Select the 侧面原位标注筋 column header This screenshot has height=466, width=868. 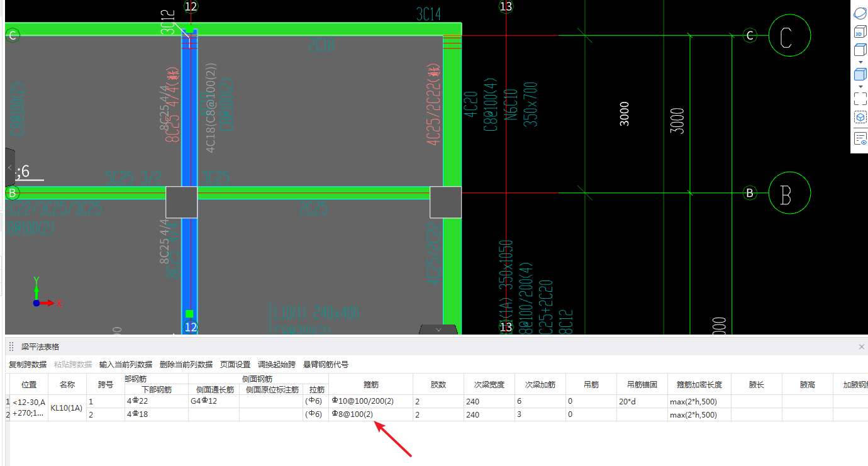(x=271, y=389)
